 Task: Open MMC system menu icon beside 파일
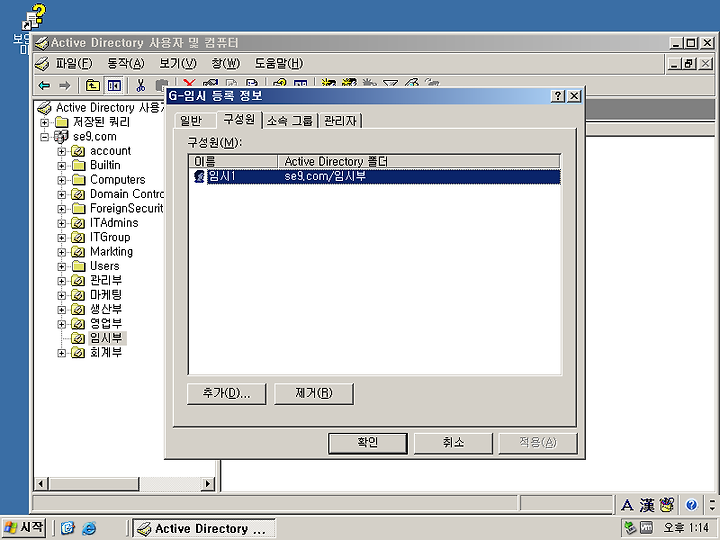(x=42, y=63)
